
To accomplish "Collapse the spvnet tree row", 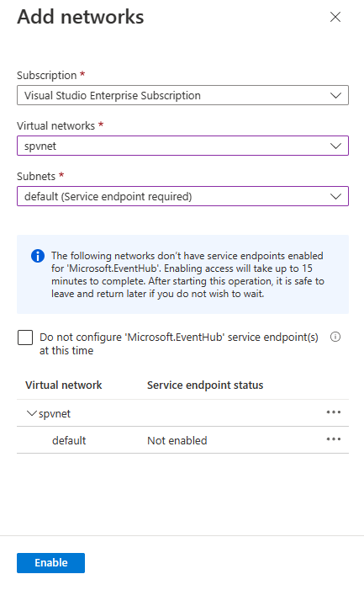I will pyautogui.click(x=32, y=413).
